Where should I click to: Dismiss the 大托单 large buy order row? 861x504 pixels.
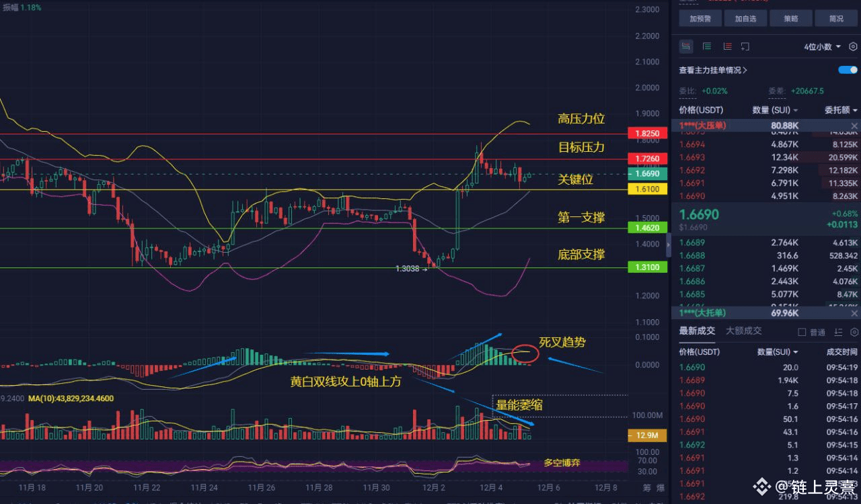854,313
